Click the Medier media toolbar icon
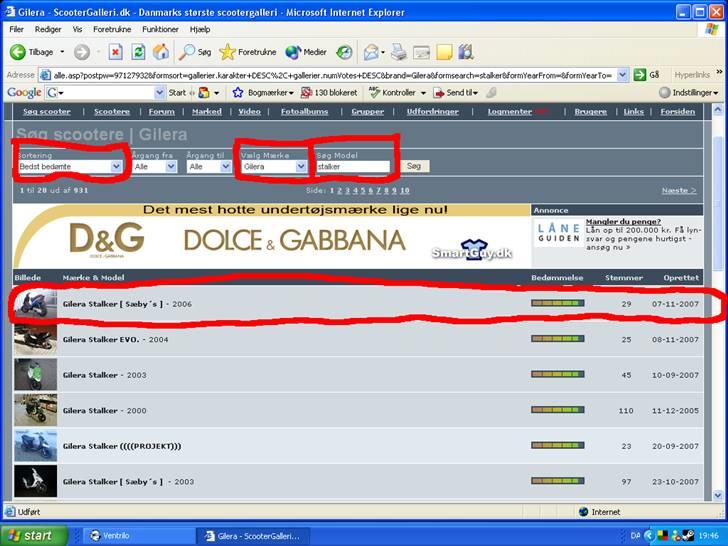This screenshot has height=546, width=728. coord(306,52)
